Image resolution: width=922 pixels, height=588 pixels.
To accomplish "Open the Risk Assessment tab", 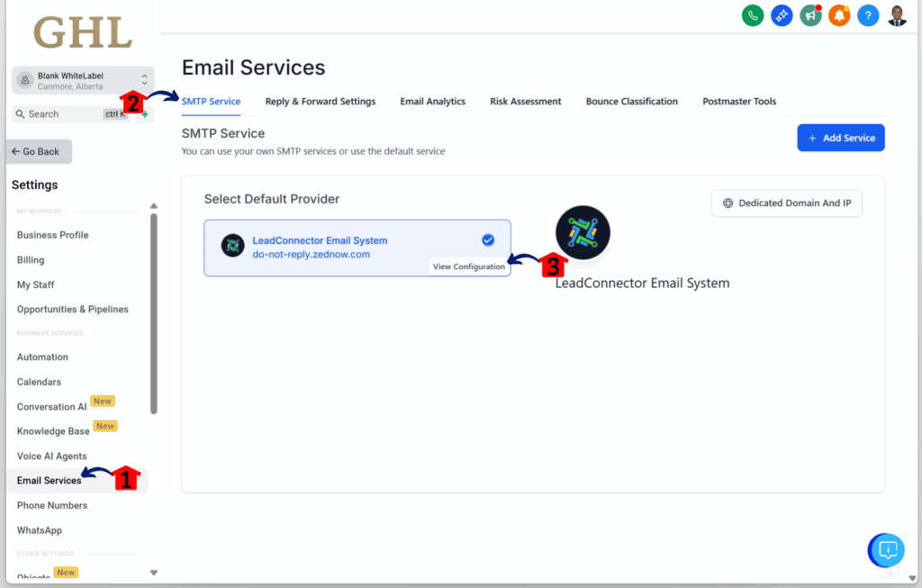I will click(x=526, y=101).
